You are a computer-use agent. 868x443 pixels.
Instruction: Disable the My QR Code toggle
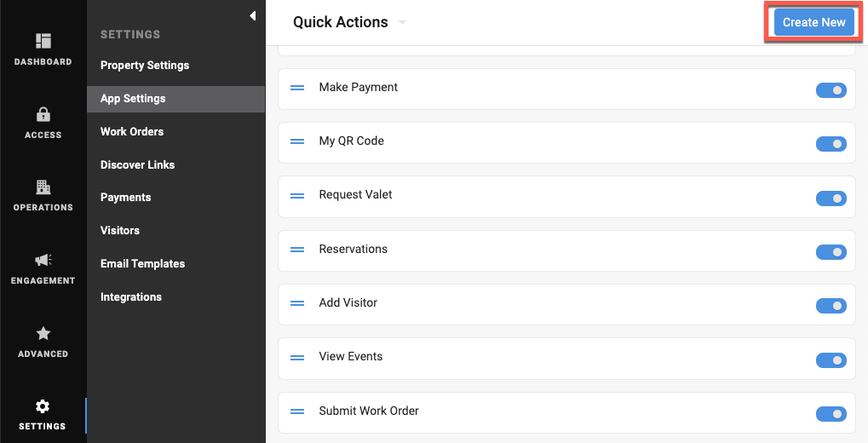pos(831,144)
